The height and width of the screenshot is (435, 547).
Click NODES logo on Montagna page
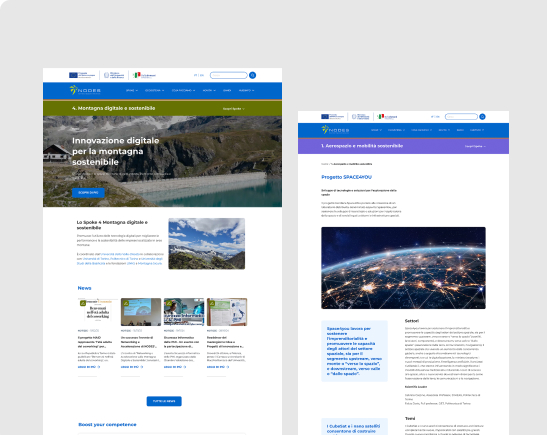click(85, 90)
